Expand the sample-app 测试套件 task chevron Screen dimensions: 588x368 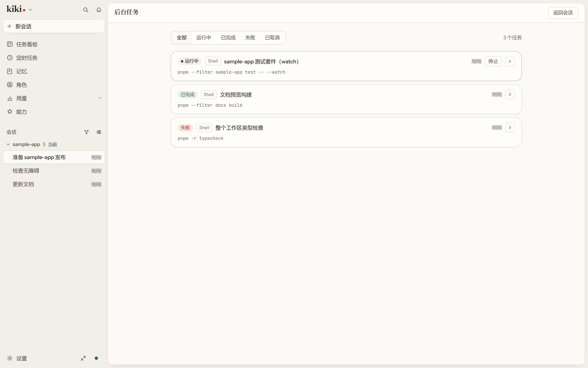tap(510, 61)
